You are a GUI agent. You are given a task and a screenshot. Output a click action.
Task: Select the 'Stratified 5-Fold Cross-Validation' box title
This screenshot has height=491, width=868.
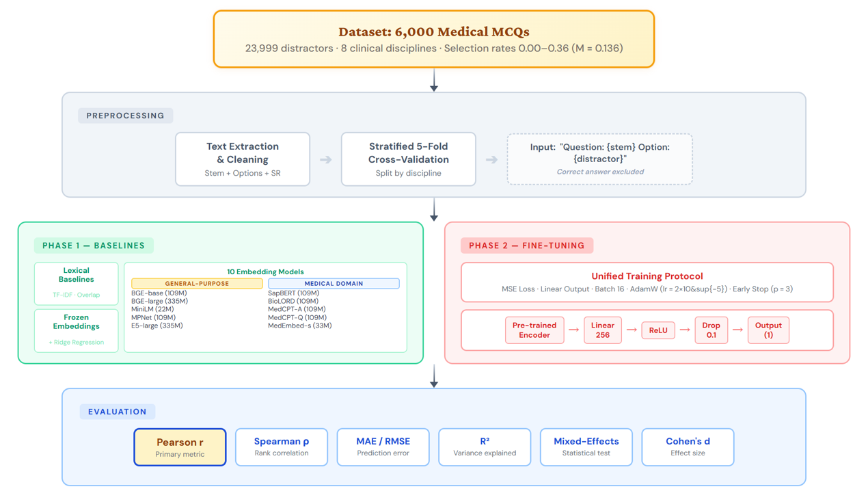pyautogui.click(x=409, y=153)
